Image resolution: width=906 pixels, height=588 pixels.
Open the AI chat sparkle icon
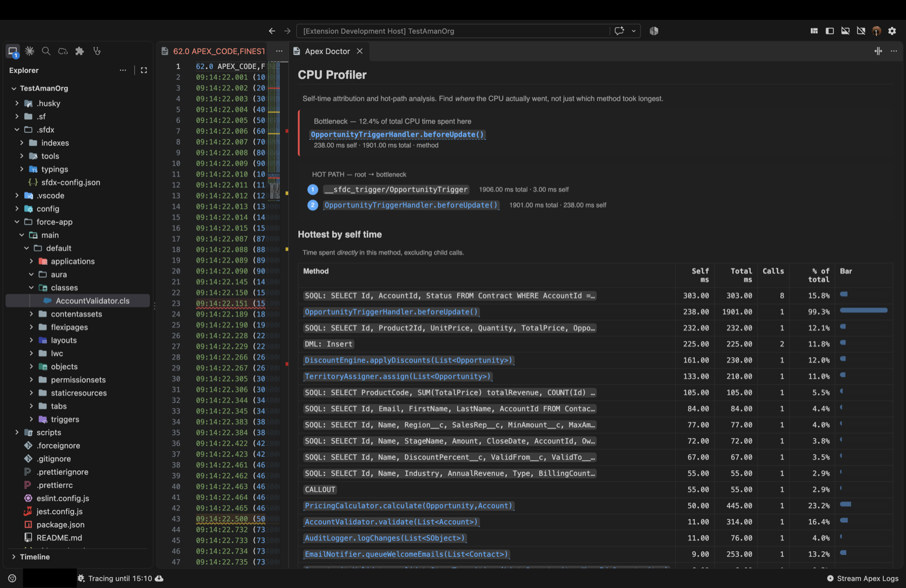point(619,31)
